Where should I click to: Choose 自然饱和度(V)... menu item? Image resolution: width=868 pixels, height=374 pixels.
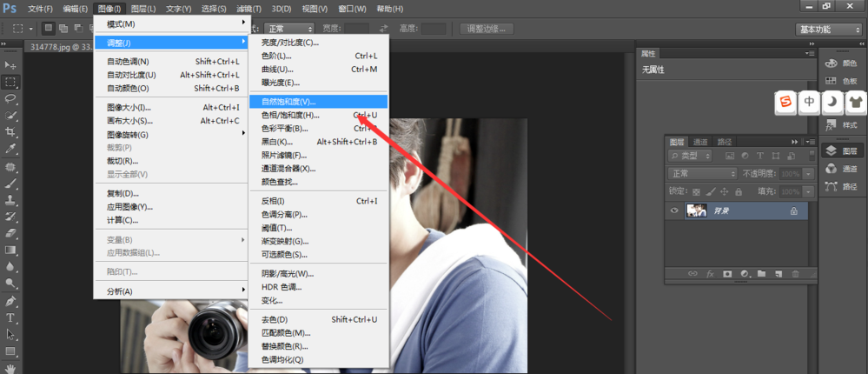point(318,102)
